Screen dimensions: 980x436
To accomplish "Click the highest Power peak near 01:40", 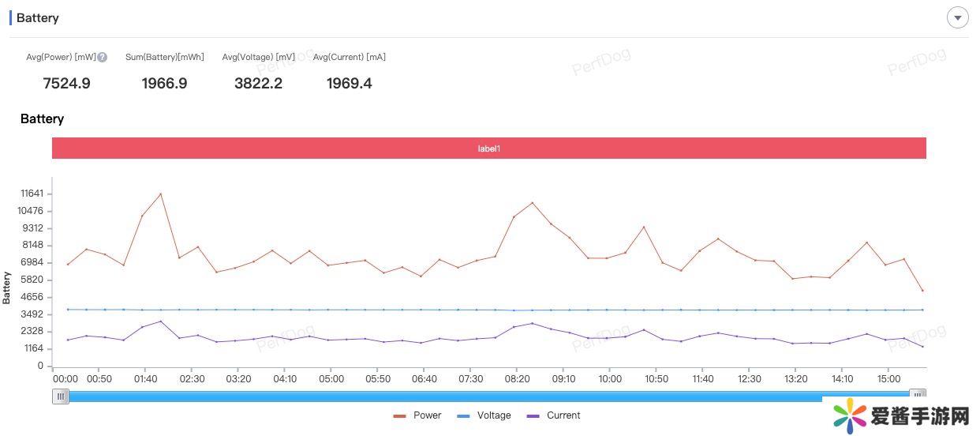I will tap(161, 194).
